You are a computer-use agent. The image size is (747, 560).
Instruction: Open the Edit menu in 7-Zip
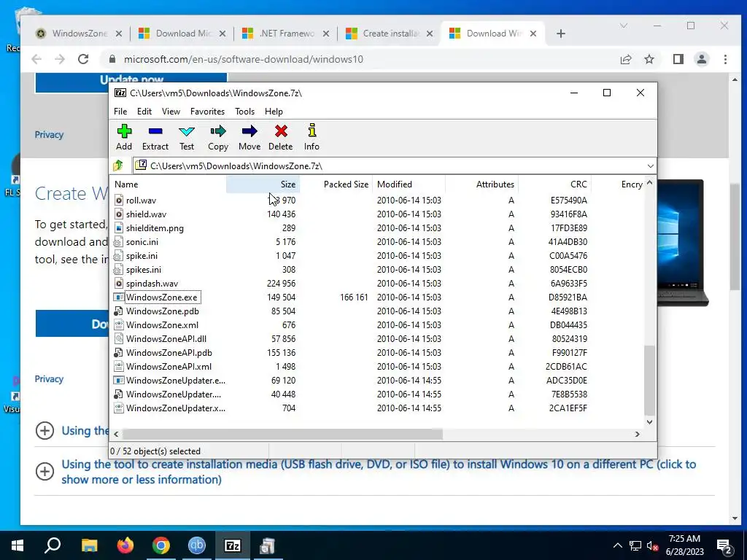click(144, 112)
